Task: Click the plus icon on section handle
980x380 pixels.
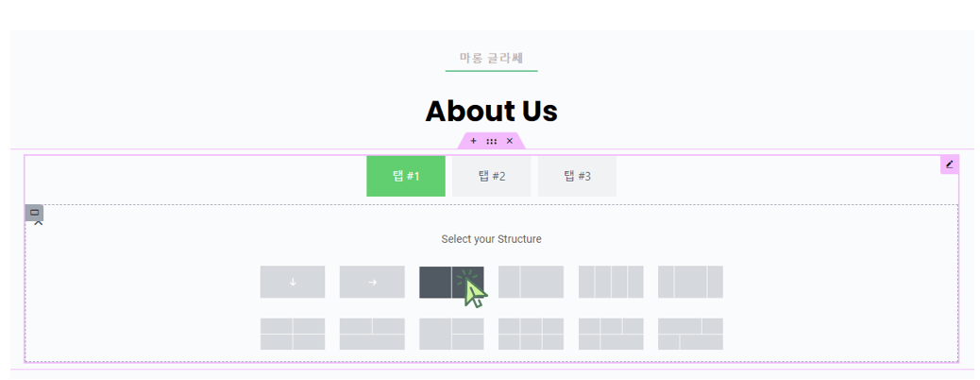Action: [473, 141]
